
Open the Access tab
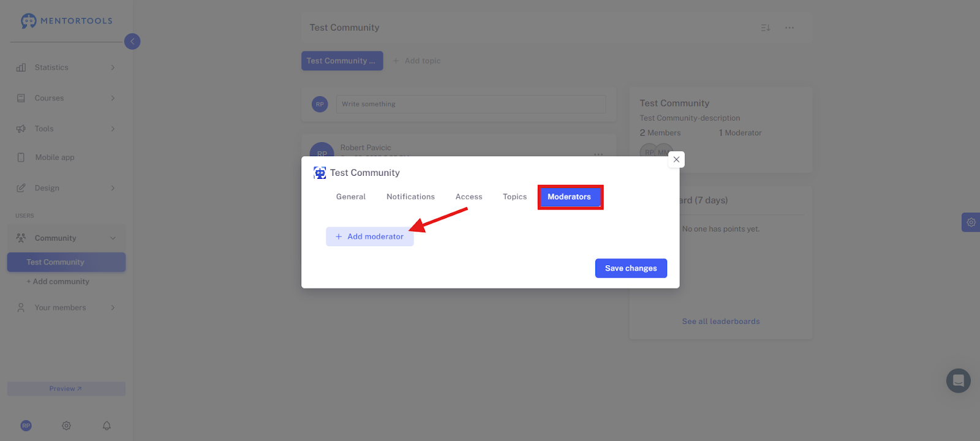469,197
